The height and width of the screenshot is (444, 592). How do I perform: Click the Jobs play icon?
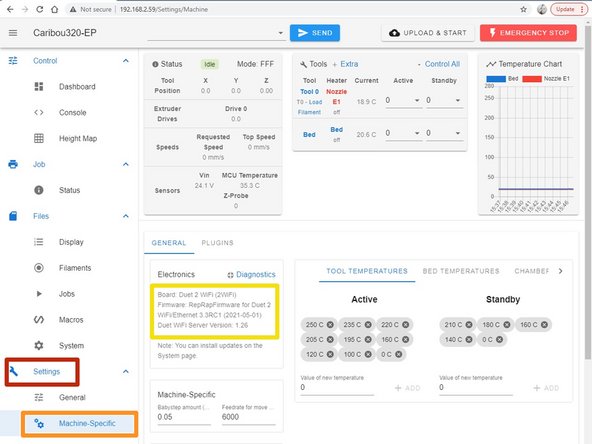39,294
